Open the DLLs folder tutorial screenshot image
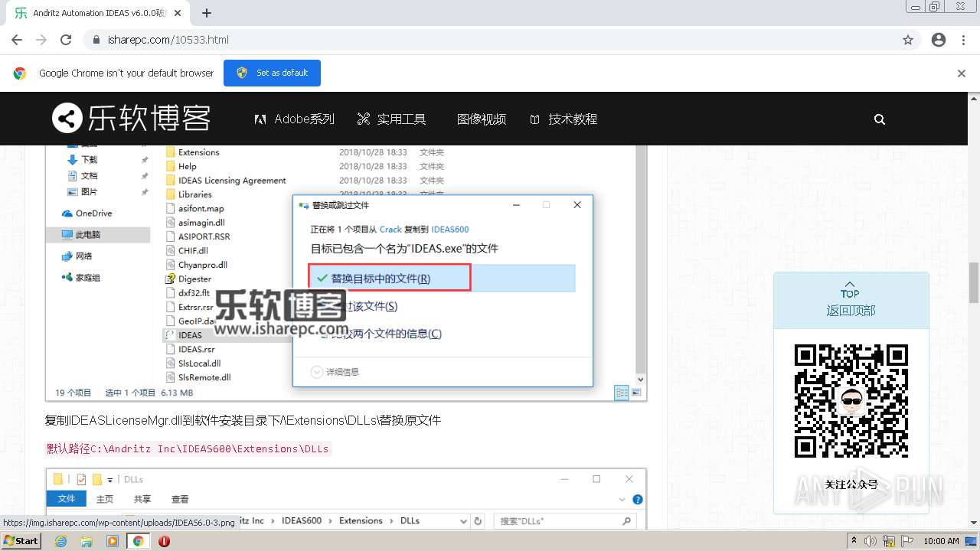 pos(346,499)
